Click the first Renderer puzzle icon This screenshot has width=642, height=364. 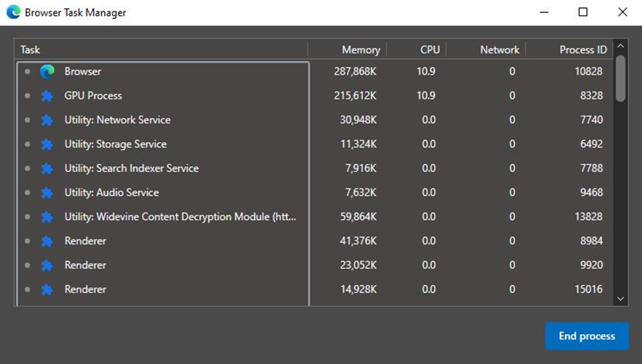pos(48,241)
